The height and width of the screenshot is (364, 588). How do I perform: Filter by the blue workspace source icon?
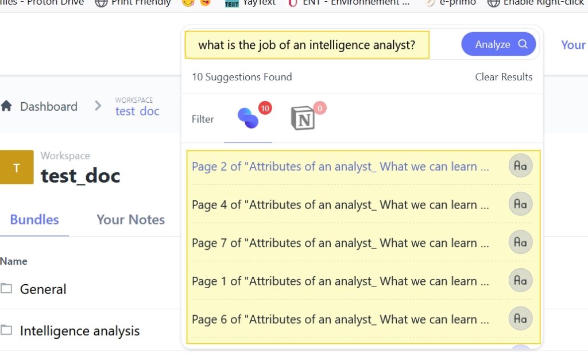[x=248, y=118]
